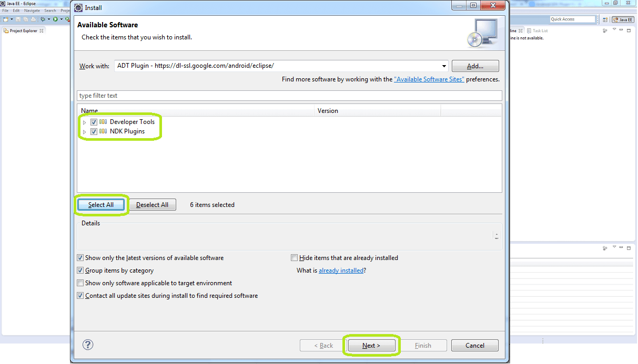Toggle the NDK Plugins checkbox
This screenshot has height=364, width=638.
(x=94, y=131)
